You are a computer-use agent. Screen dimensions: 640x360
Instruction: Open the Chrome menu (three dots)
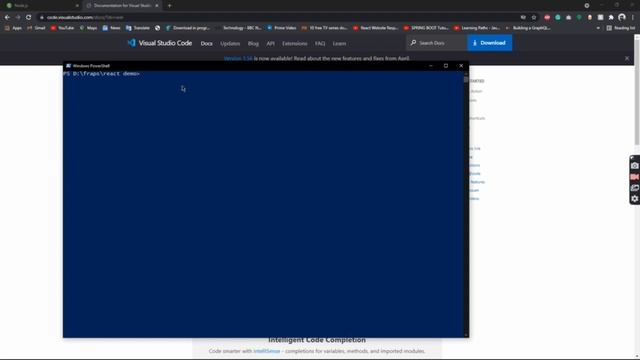coord(633,17)
